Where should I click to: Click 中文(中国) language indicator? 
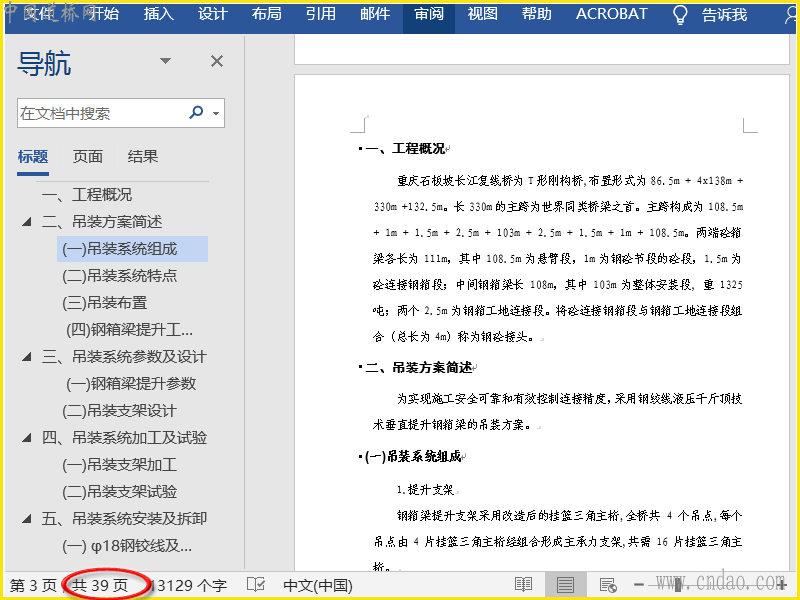(x=318, y=585)
